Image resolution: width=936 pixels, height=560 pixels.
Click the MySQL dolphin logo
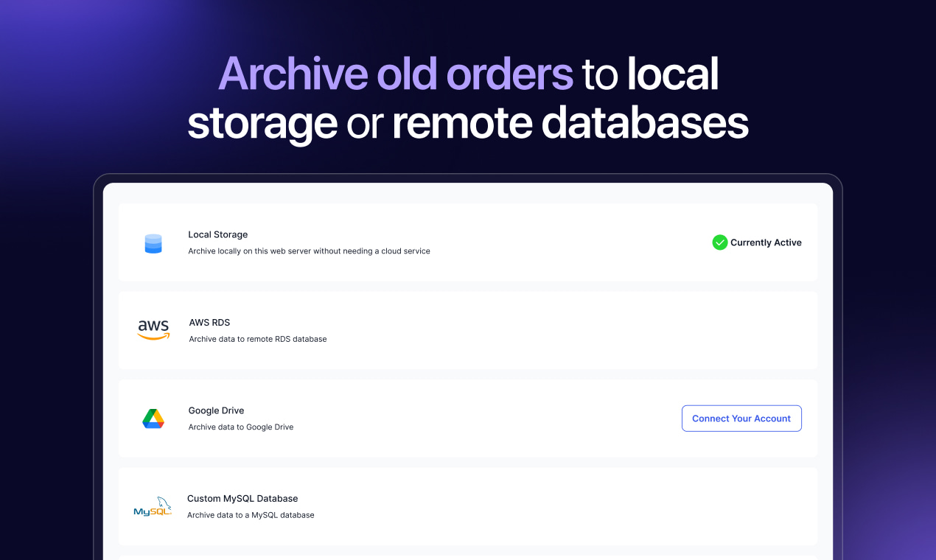click(x=153, y=507)
